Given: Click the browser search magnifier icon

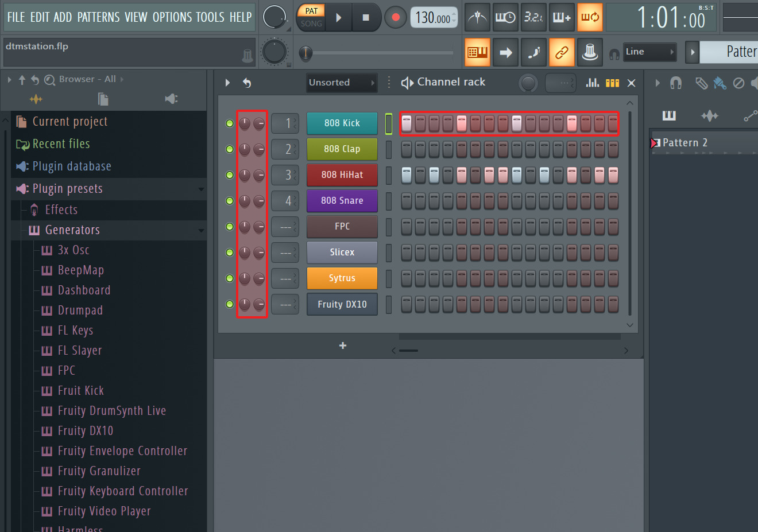Looking at the screenshot, I should point(50,80).
